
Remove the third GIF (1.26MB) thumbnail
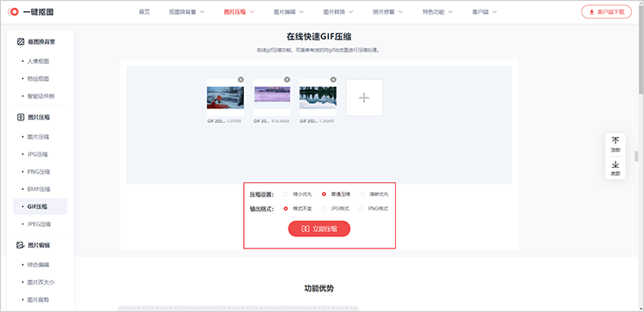333,79
